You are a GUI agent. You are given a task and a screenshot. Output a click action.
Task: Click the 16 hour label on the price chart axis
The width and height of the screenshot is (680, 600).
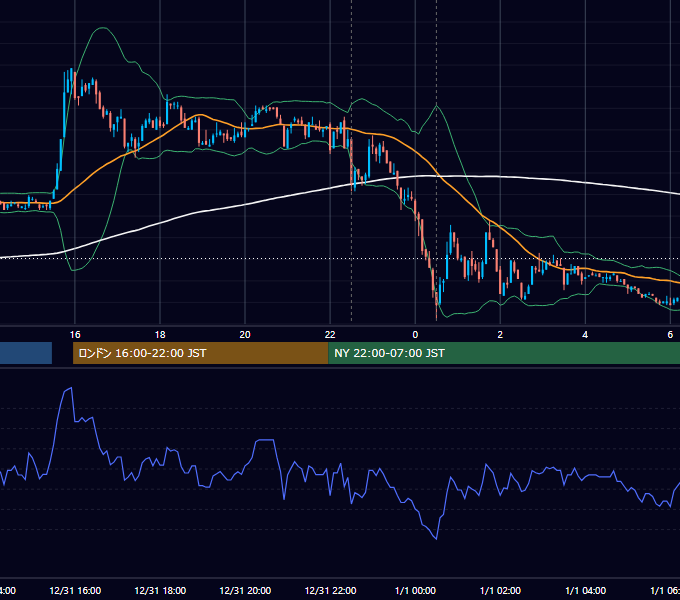pos(75,334)
